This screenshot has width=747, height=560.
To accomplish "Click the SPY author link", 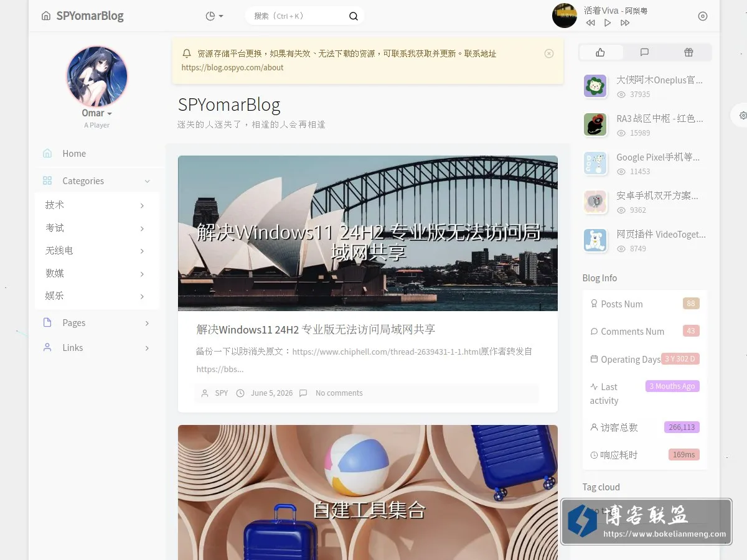I will 222,393.
